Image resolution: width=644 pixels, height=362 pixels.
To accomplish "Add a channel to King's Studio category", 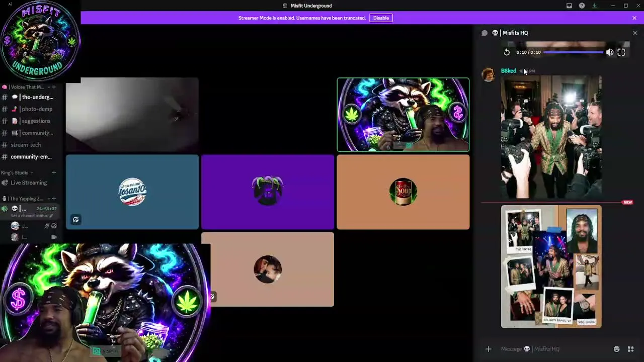I will [54, 173].
